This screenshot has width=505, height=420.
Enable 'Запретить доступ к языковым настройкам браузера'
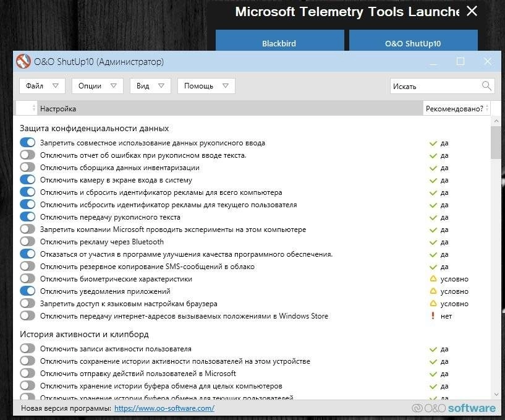click(x=27, y=303)
